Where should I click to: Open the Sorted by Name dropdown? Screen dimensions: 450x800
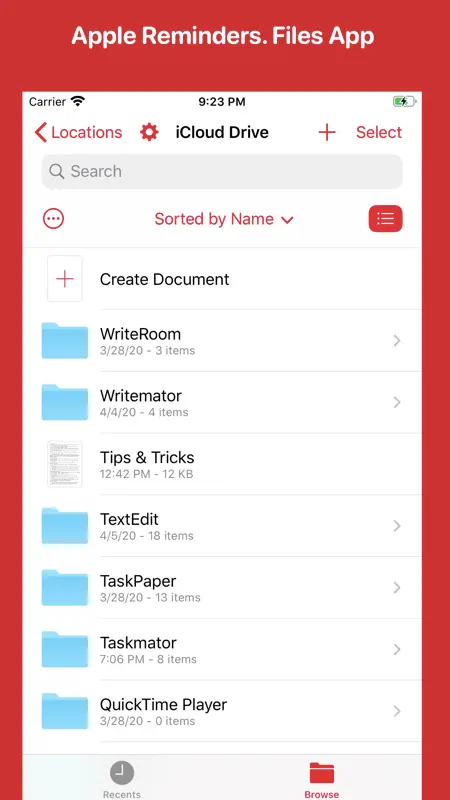(x=224, y=219)
